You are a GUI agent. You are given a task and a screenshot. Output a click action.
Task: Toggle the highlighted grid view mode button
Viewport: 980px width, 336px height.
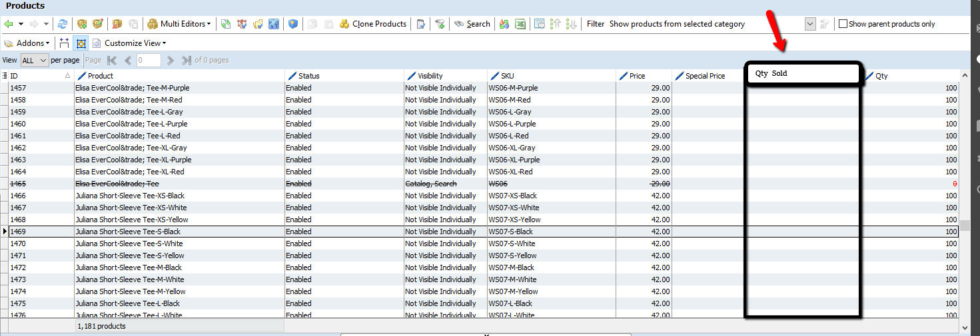point(81,43)
